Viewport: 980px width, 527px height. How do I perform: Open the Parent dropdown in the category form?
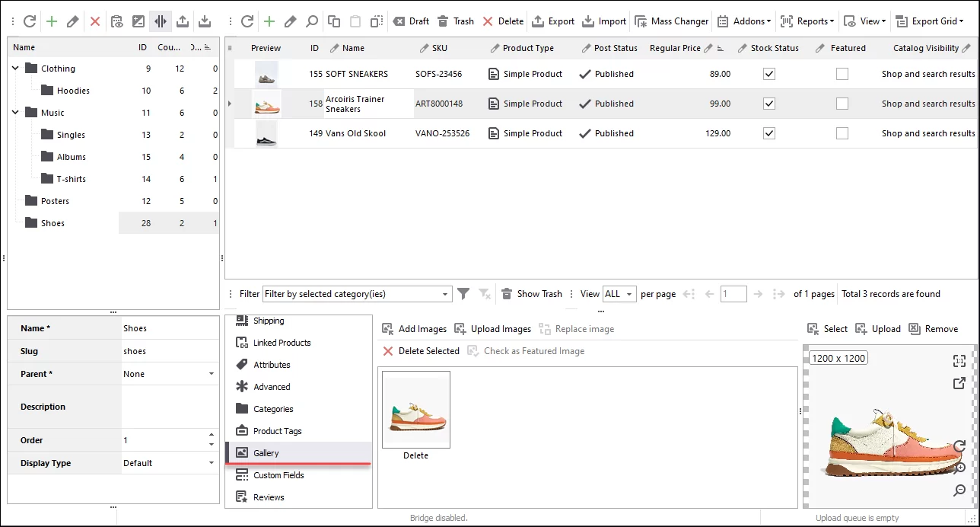[x=212, y=373]
